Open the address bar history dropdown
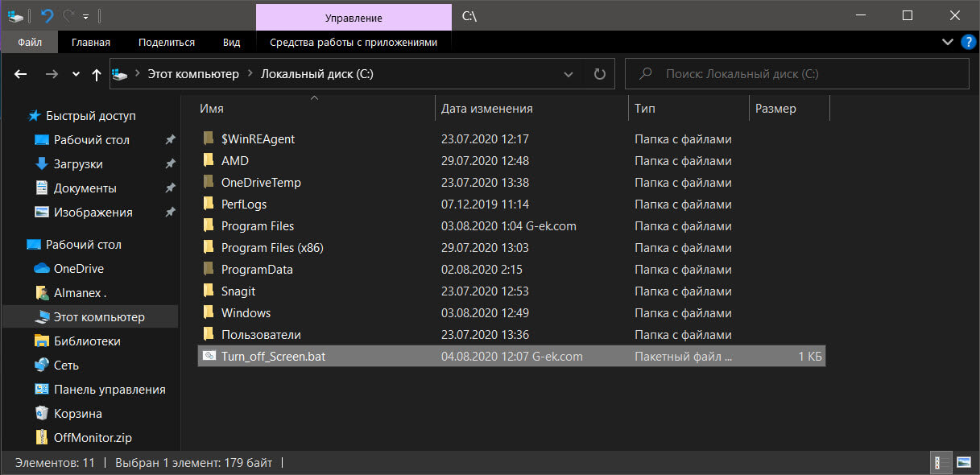 569,74
